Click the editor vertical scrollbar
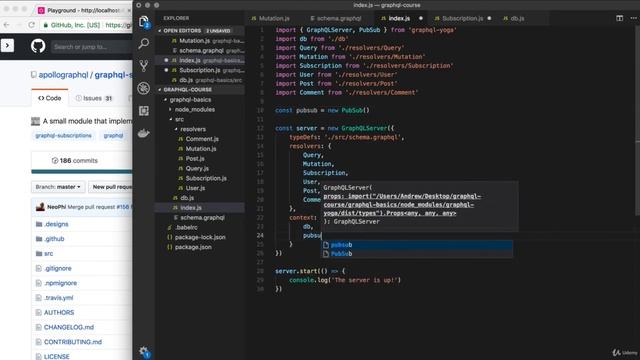 [638, 122]
